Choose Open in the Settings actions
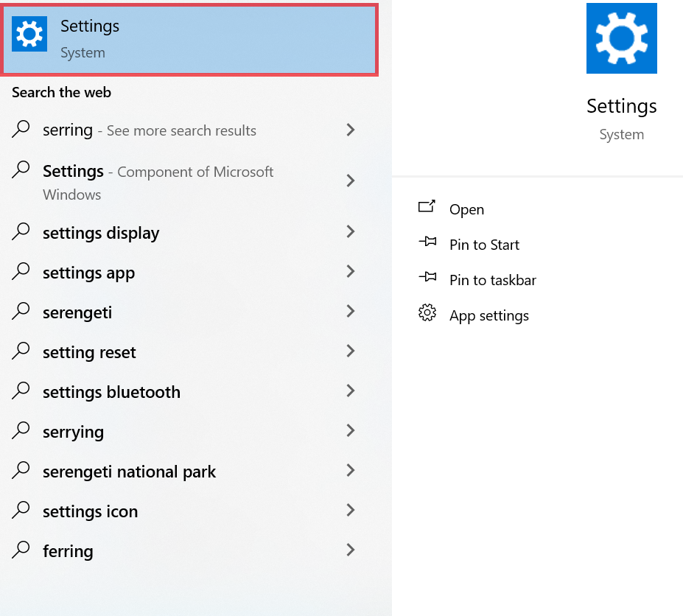 [466, 209]
